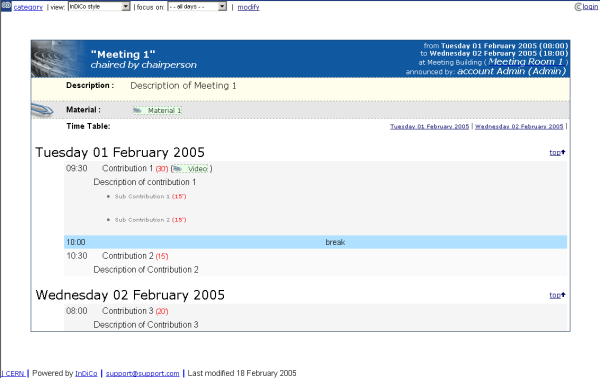
Task: Click the break row at 10:00
Action: [315, 242]
